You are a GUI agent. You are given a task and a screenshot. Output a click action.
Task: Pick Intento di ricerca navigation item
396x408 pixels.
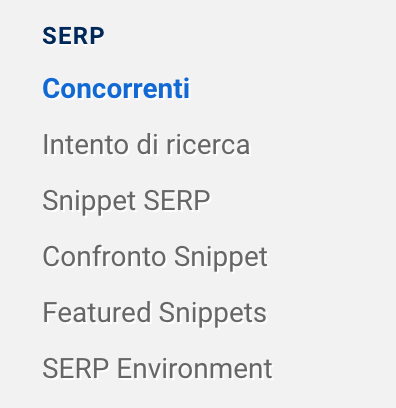(146, 145)
